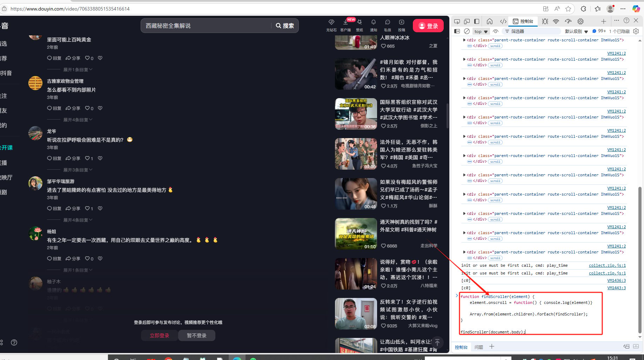Click the Copilot icon in browser toolbar

coord(636,9)
